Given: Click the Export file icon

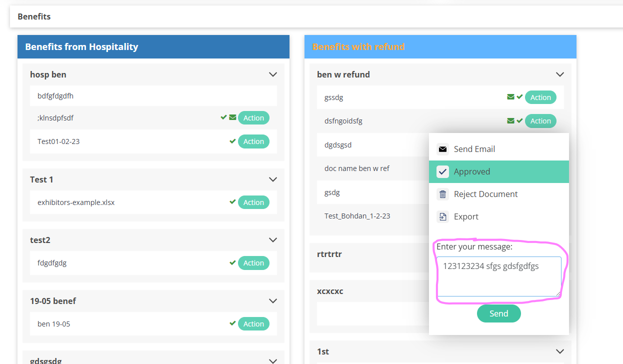Looking at the screenshot, I should click(442, 216).
